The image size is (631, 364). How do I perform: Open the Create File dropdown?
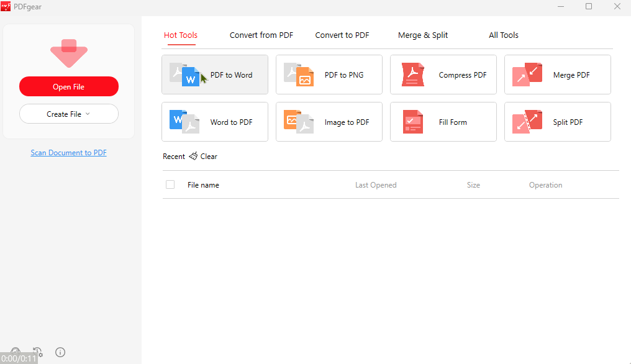[68, 114]
